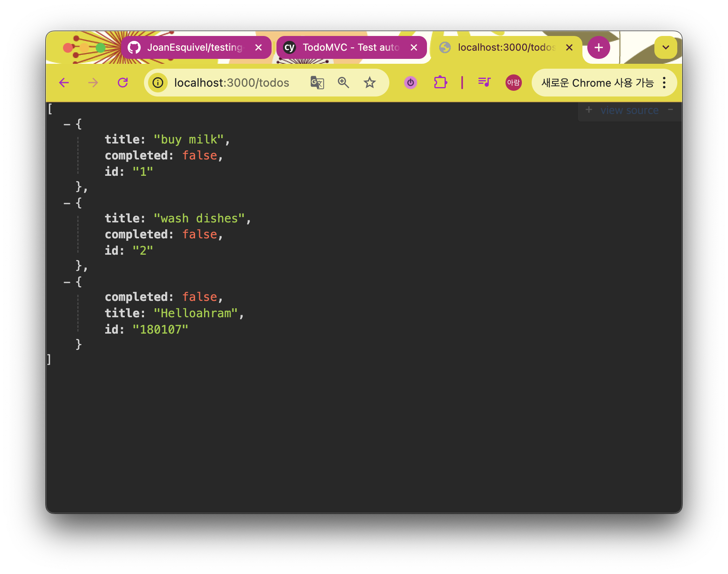Click the id value "180107"
The width and height of the screenshot is (728, 574).
pos(160,330)
